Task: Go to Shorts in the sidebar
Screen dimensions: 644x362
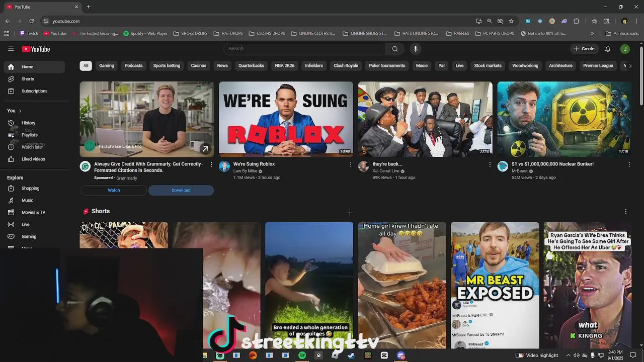Action: [35, 79]
